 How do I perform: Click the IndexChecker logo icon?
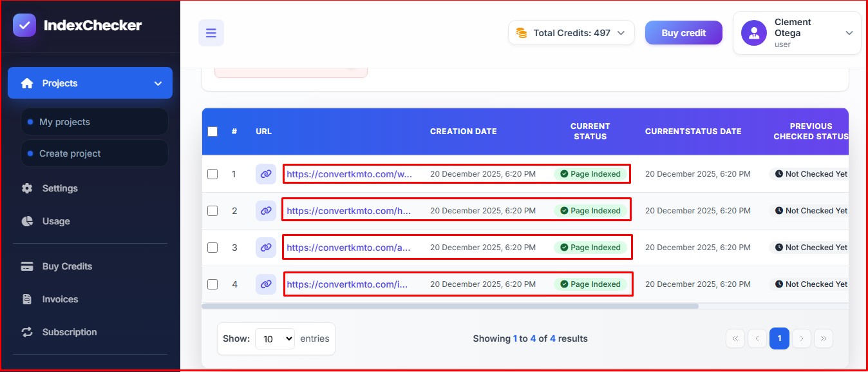point(24,26)
